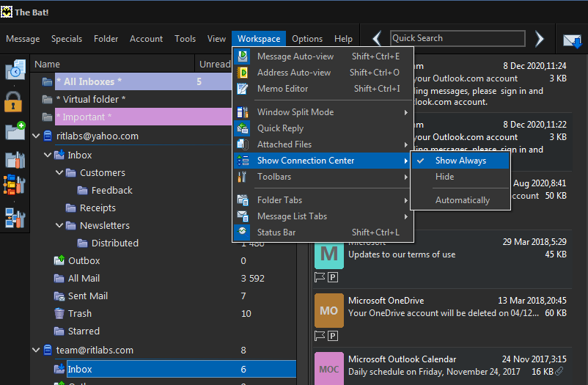Select Show Always for Connection Center
588x385 pixels.
(x=460, y=161)
